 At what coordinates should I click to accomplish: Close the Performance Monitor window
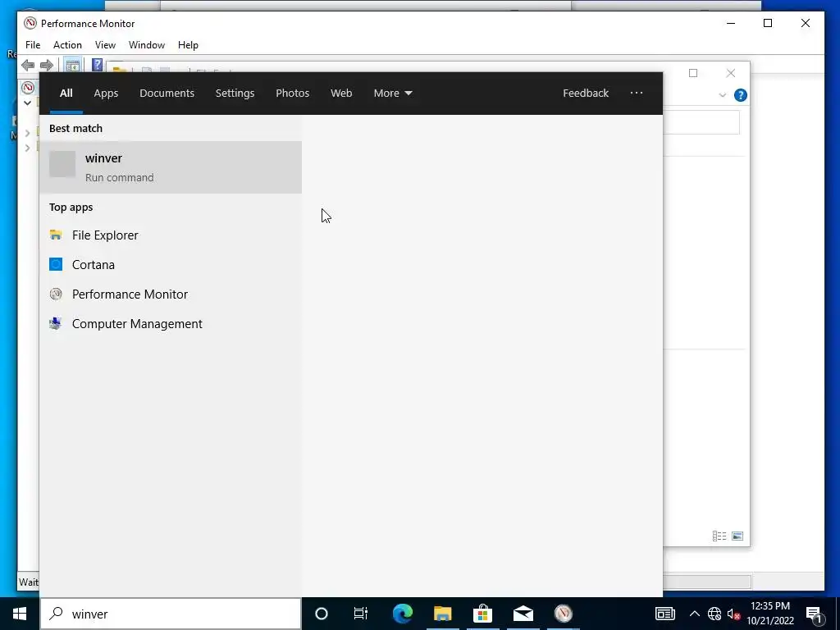(x=806, y=23)
